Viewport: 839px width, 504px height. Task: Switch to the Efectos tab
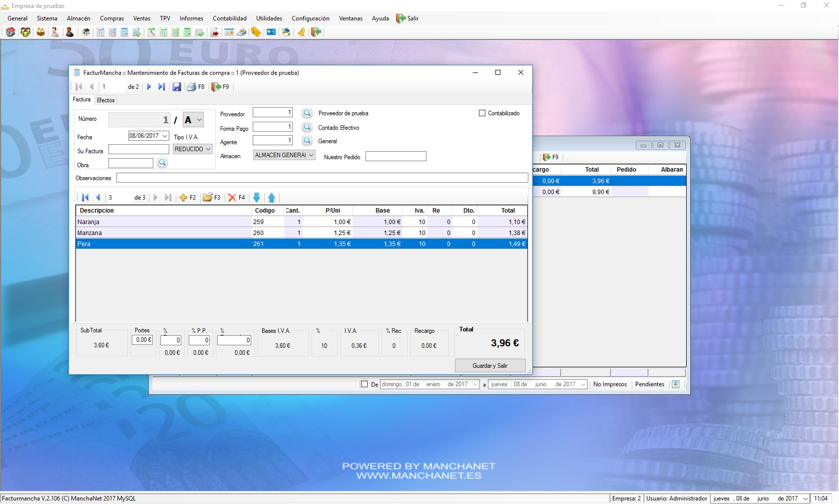pyautogui.click(x=106, y=100)
